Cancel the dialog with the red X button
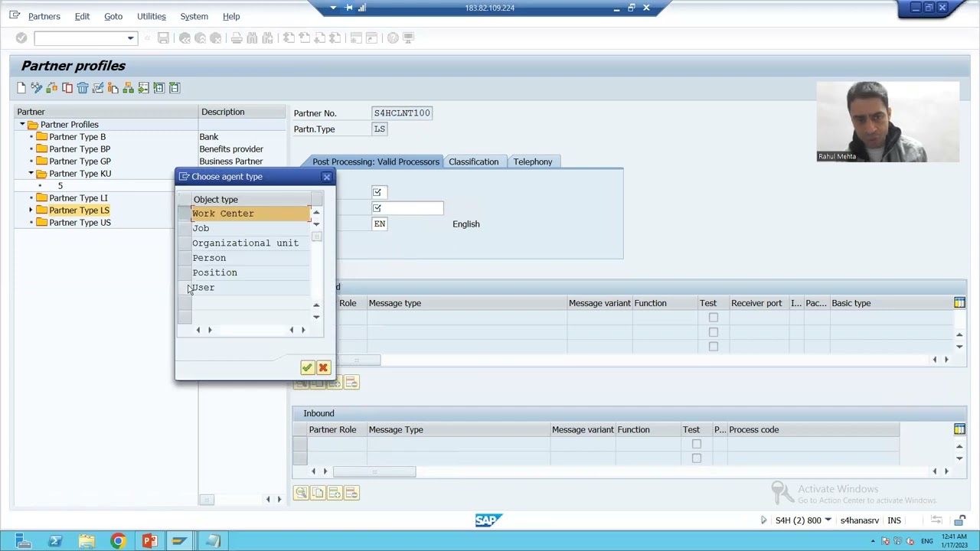980x551 pixels. coord(323,367)
